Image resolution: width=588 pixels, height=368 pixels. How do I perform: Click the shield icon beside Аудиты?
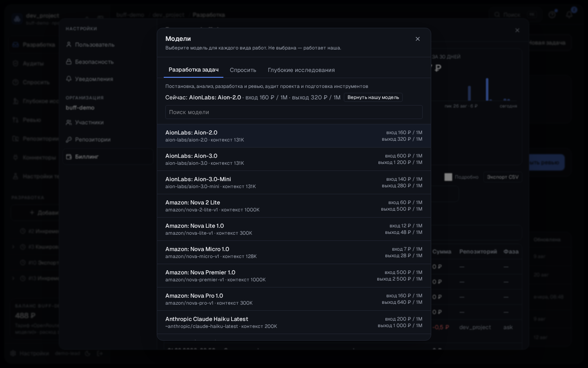(x=16, y=63)
